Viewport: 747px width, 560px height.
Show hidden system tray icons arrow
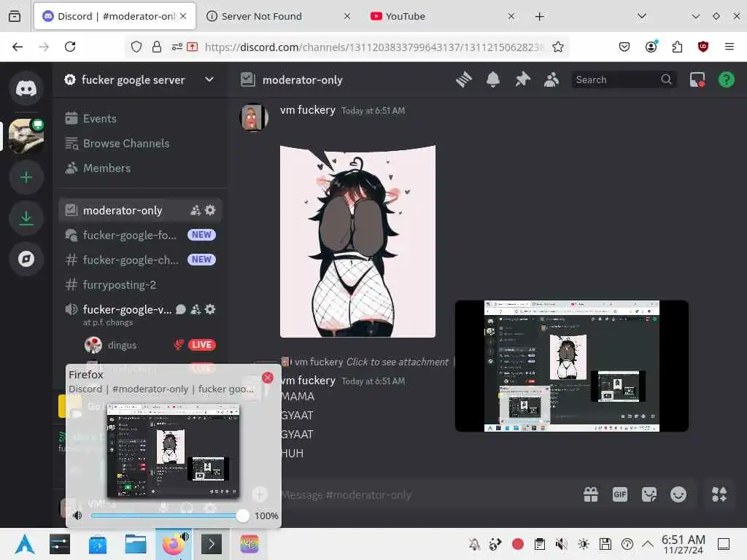648,544
